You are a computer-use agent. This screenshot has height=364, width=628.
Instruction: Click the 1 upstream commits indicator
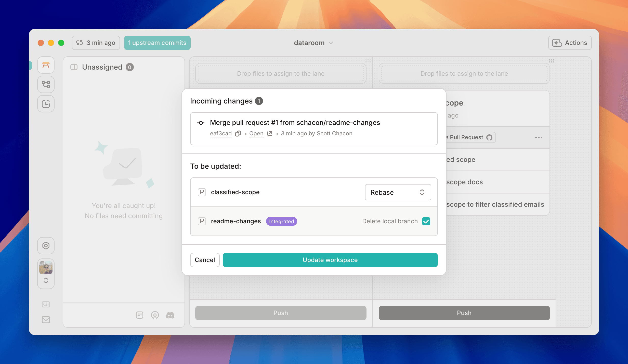tap(157, 43)
